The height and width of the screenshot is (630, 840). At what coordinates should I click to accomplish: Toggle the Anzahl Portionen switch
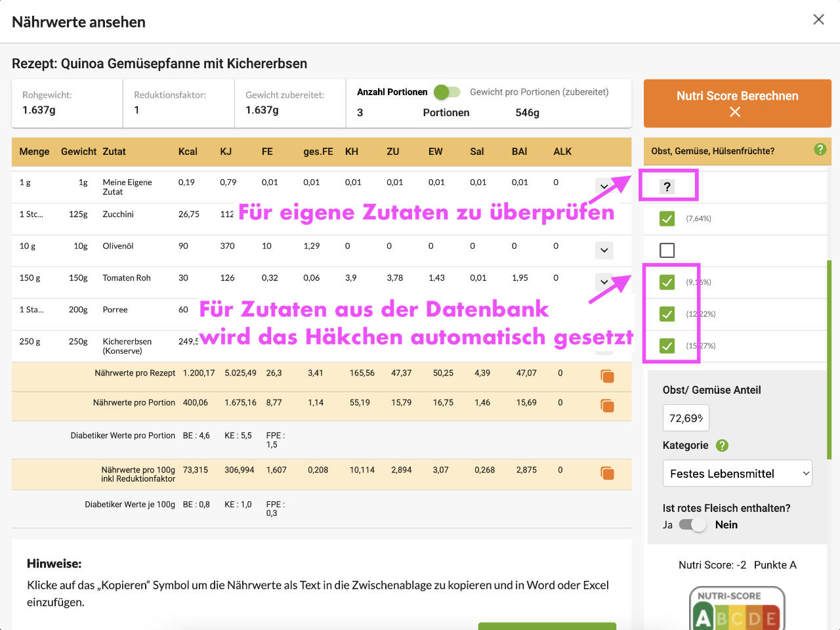pyautogui.click(x=447, y=93)
